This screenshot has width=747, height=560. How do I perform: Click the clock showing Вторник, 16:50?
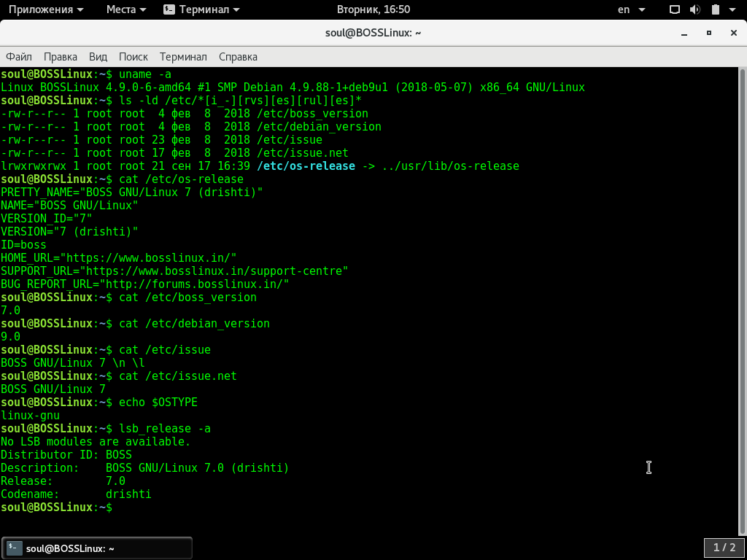[x=373, y=9]
